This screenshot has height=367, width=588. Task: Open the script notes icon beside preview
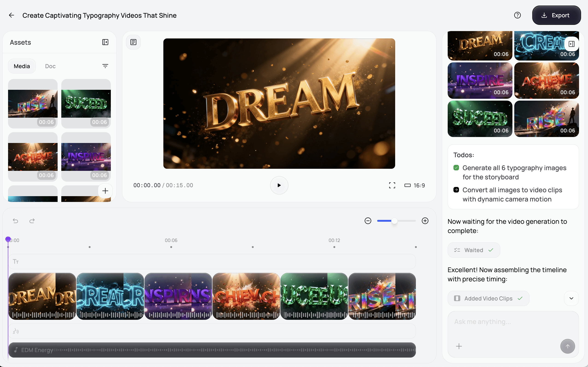coord(133,42)
